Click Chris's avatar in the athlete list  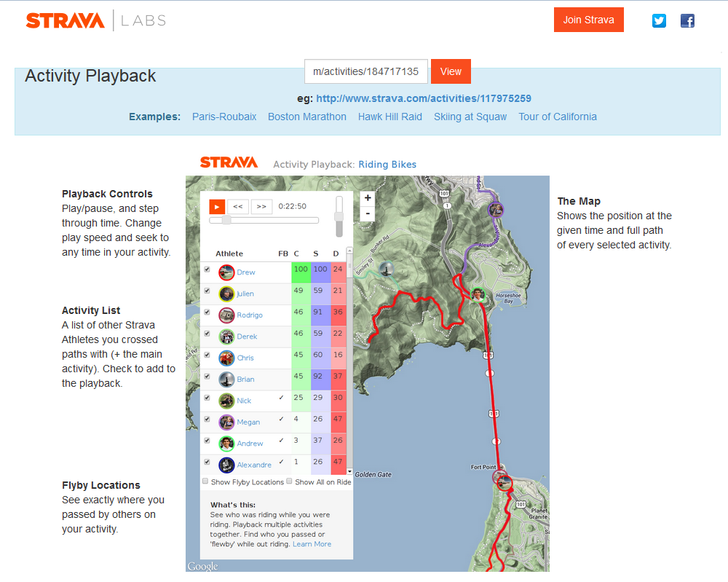click(226, 358)
